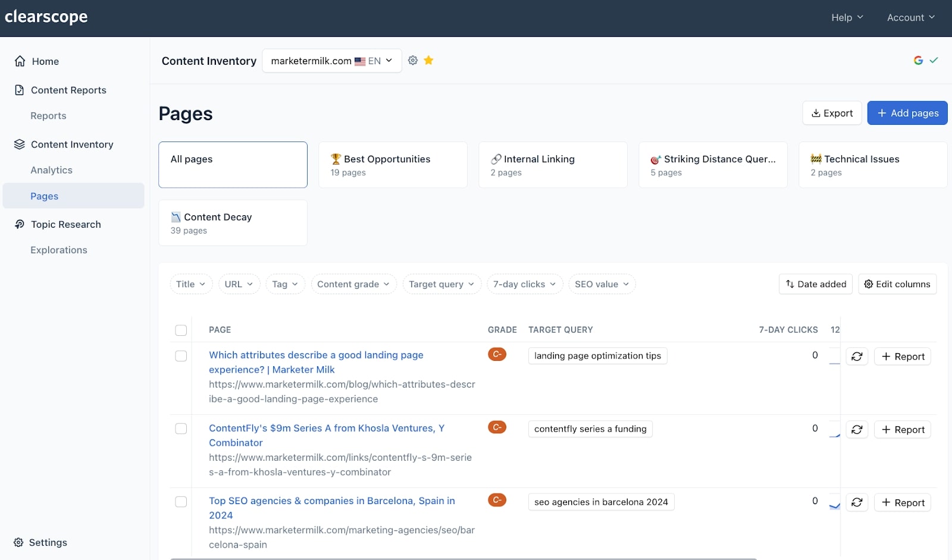
Task: Sort by Date added
Action: 816,284
